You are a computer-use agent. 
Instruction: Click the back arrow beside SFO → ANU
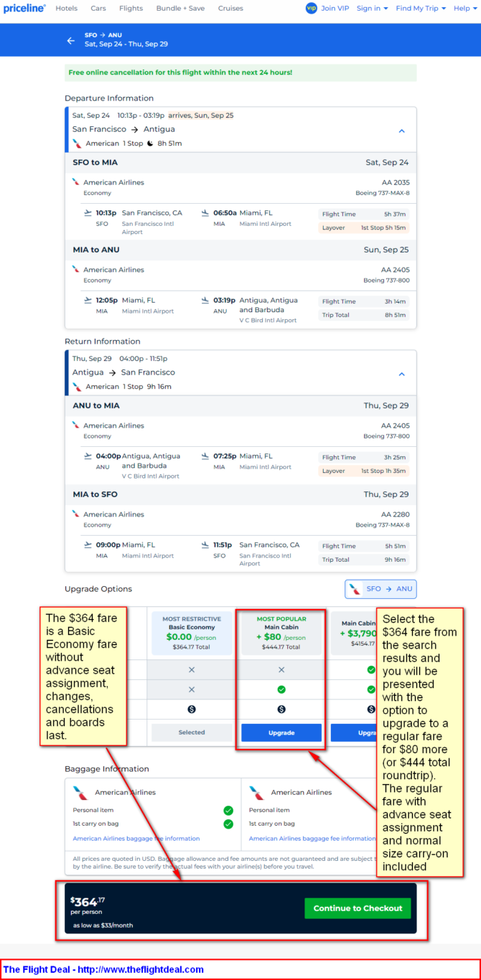pyautogui.click(x=70, y=41)
